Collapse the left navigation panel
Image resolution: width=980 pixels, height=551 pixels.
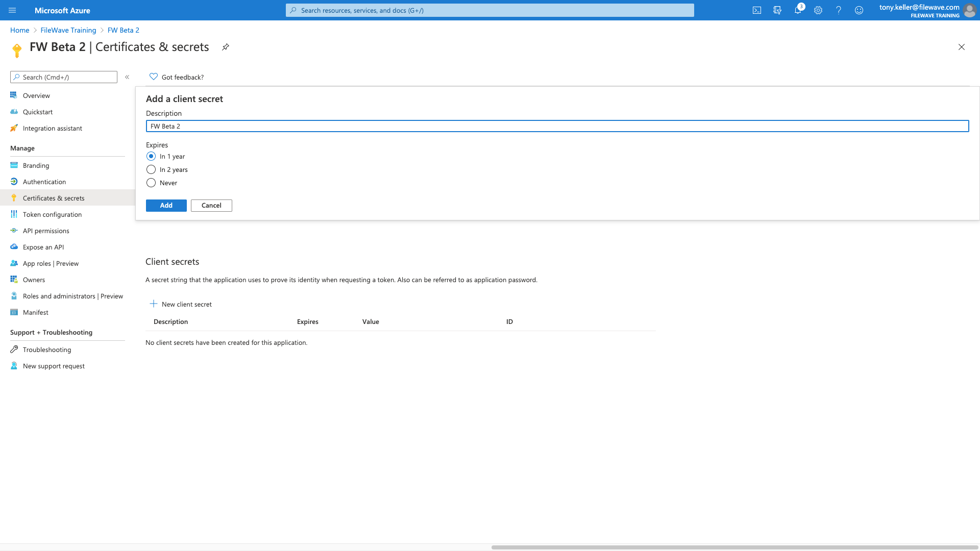click(127, 77)
